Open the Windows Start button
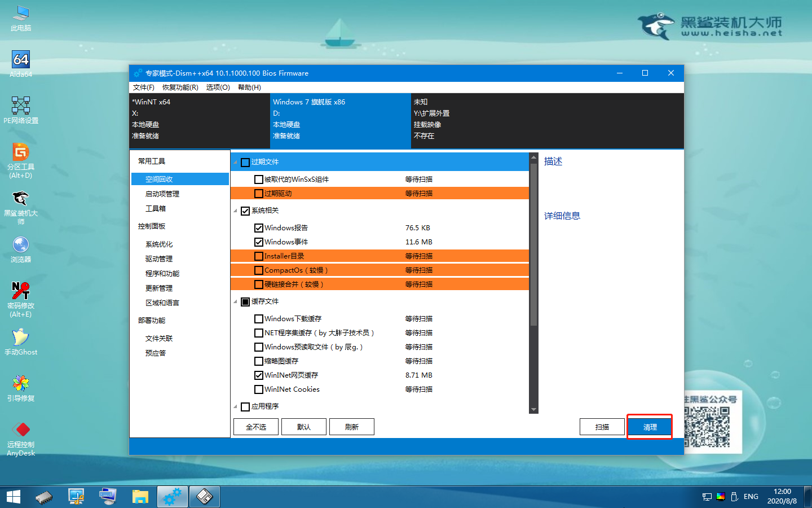Screen dimensions: 812x508 pyautogui.click(x=14, y=497)
